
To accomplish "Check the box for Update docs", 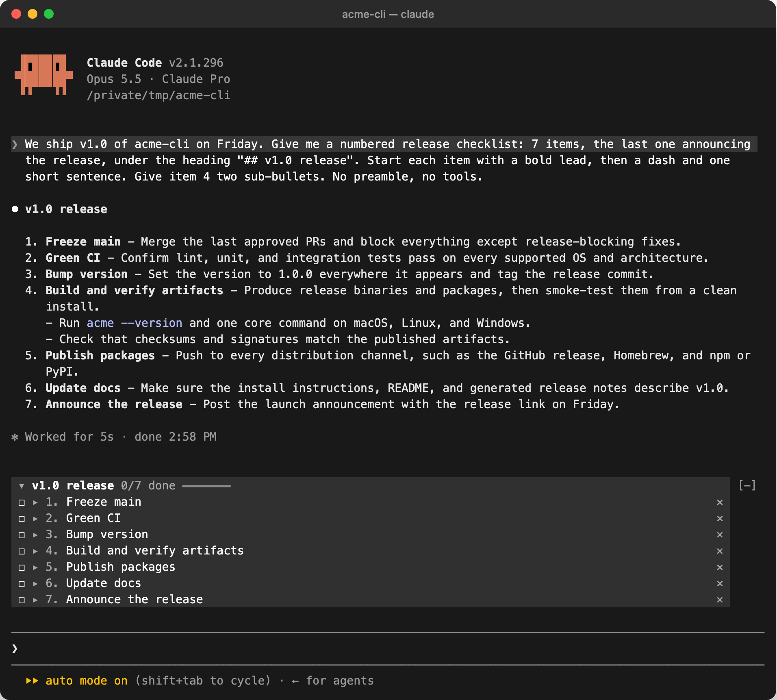I will 22,584.
